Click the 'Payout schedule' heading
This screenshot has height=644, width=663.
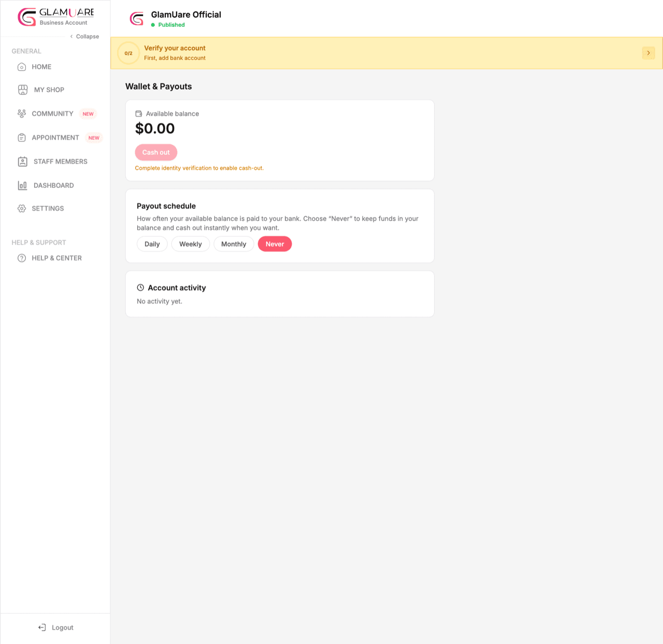coord(166,206)
